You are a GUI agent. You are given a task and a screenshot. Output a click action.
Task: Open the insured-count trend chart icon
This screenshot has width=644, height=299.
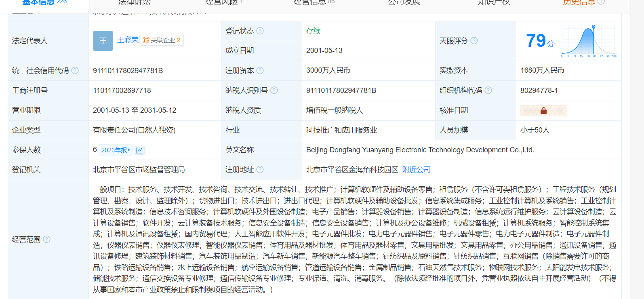(x=139, y=150)
